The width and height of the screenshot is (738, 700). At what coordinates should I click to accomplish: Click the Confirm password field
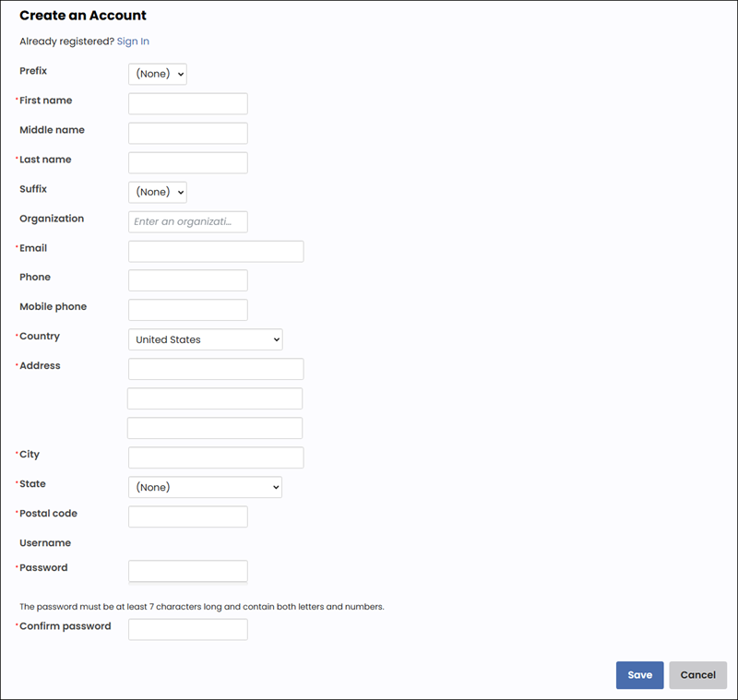(x=187, y=629)
